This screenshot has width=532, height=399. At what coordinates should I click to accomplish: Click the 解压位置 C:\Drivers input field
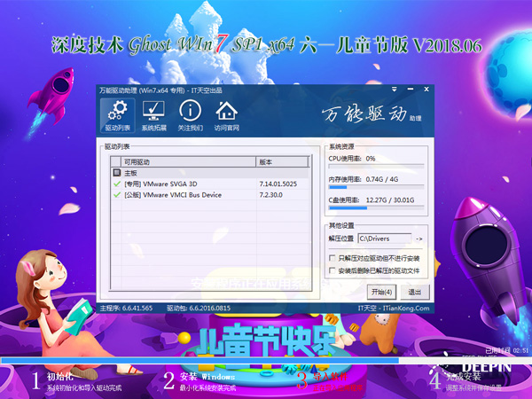coord(385,239)
